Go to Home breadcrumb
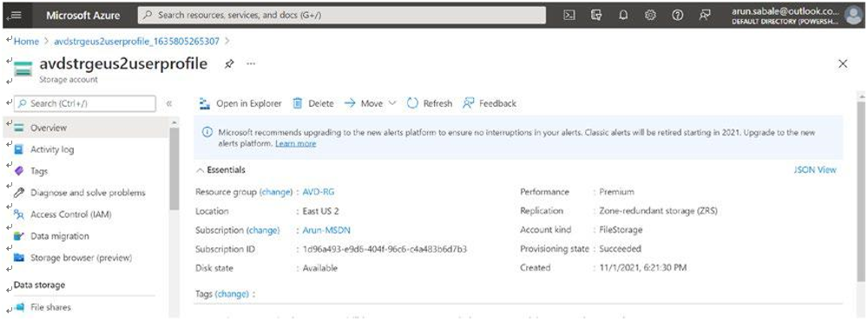The image size is (868, 328). [x=26, y=41]
